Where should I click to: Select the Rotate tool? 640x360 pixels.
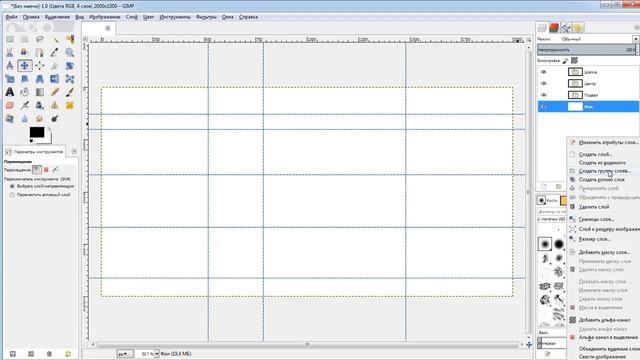70,65
